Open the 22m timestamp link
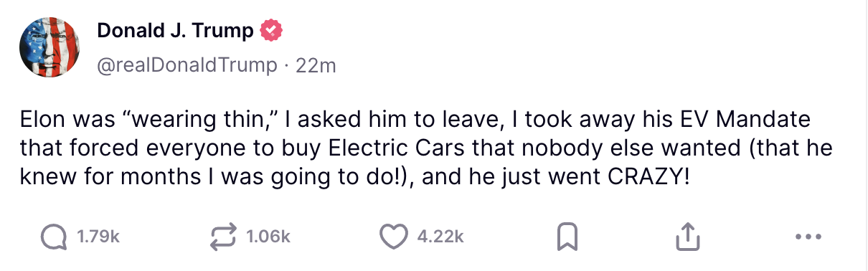 pos(316,65)
